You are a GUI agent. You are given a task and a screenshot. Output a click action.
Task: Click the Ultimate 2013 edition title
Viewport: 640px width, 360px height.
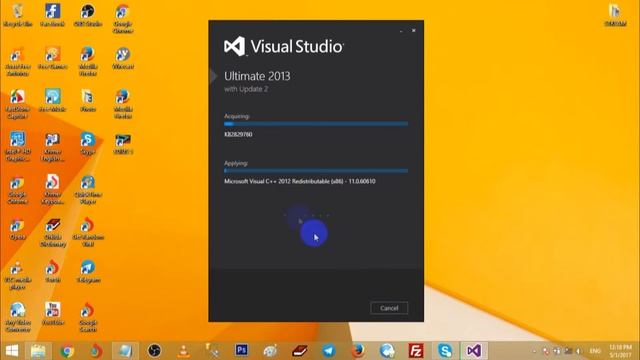click(257, 76)
